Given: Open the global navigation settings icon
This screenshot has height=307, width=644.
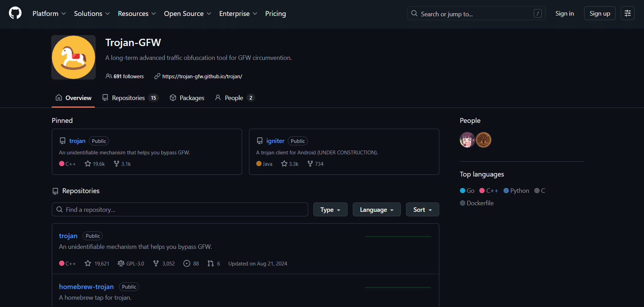Looking at the screenshot, I should tap(627, 13).
